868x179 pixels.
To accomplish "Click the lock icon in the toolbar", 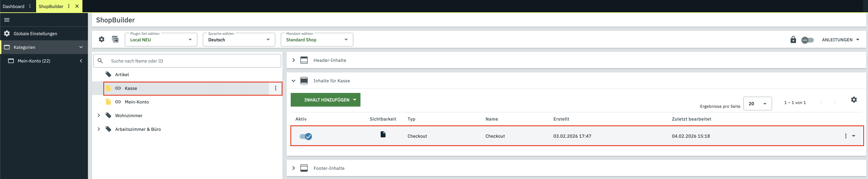I will (793, 40).
